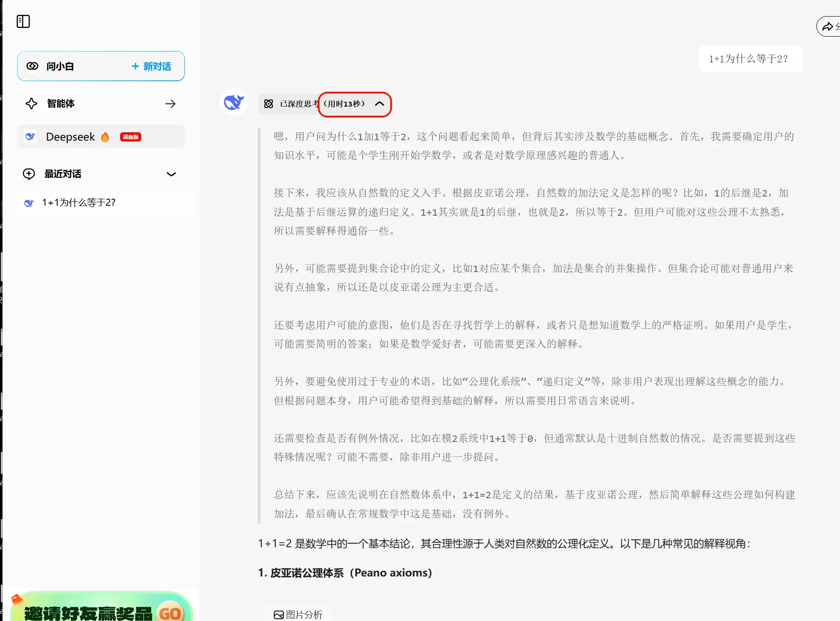The image size is (840, 621).
Task: Click the plus icon next to 最近对话
Action: click(28, 173)
